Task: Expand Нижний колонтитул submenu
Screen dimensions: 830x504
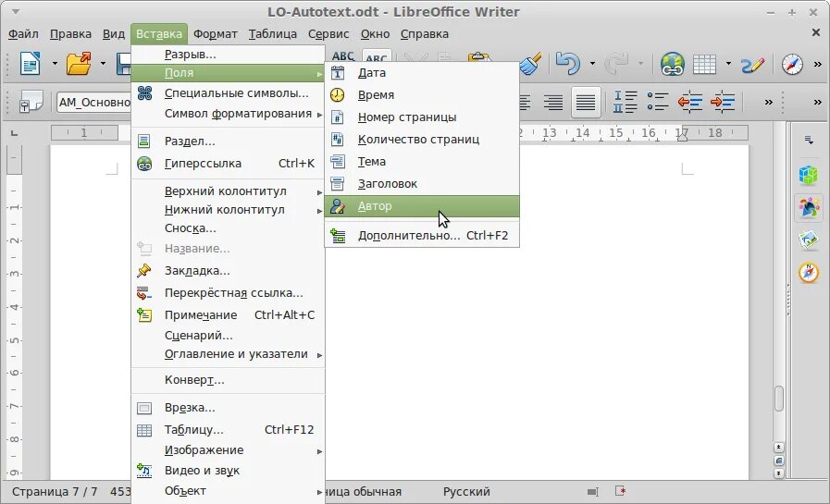Action: [x=229, y=210]
